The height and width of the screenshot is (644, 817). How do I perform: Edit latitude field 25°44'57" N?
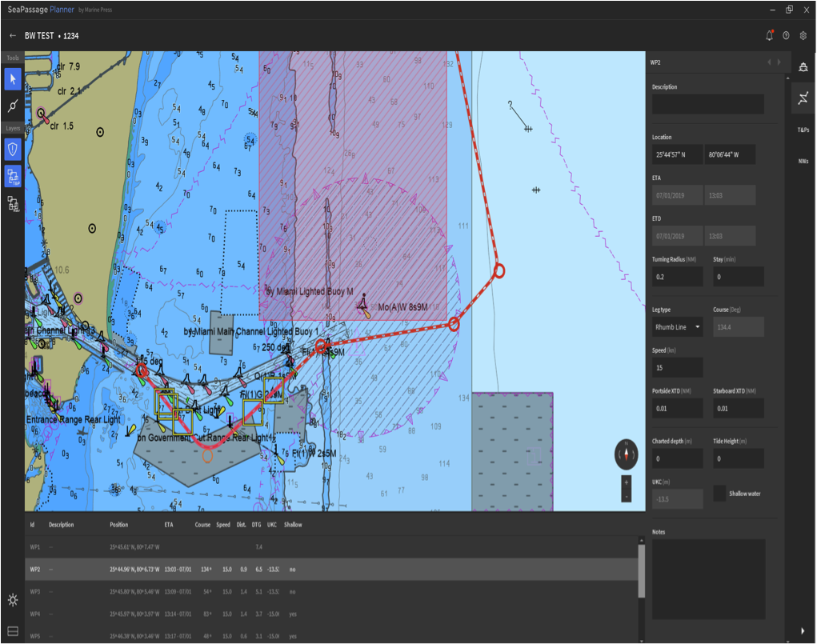[677, 154]
